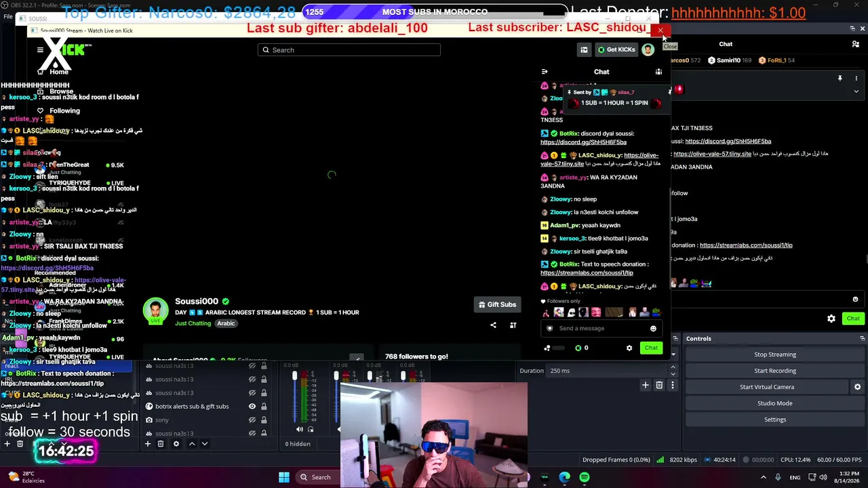Open the transition three-dot properties menu
Viewport: 868px width, 488px height.
(x=673, y=385)
